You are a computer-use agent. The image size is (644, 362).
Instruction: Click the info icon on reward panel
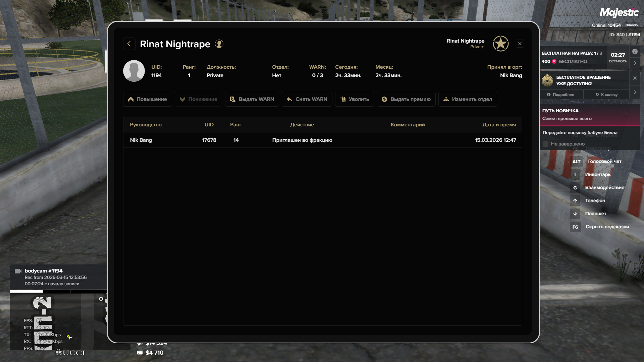click(x=635, y=52)
